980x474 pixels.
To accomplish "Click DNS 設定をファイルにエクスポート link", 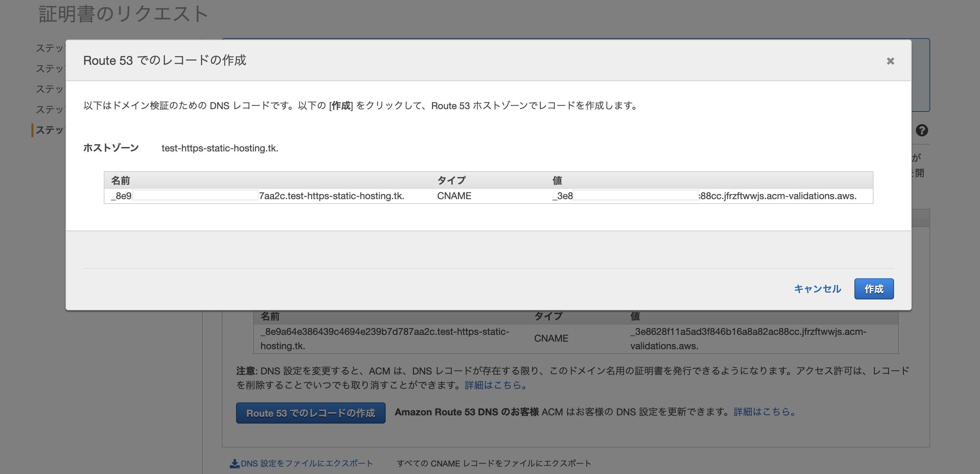I will (x=307, y=463).
